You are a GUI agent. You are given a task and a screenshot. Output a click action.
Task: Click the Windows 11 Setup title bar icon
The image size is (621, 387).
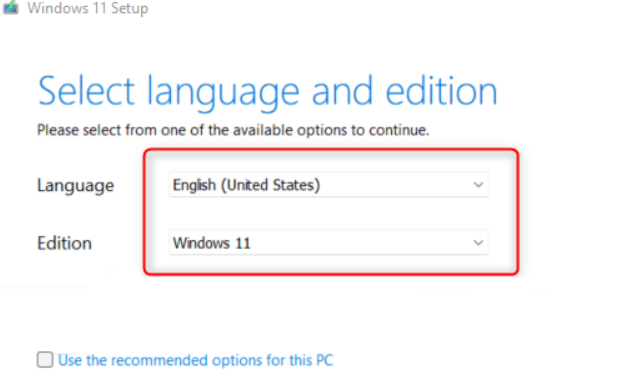[x=11, y=8]
